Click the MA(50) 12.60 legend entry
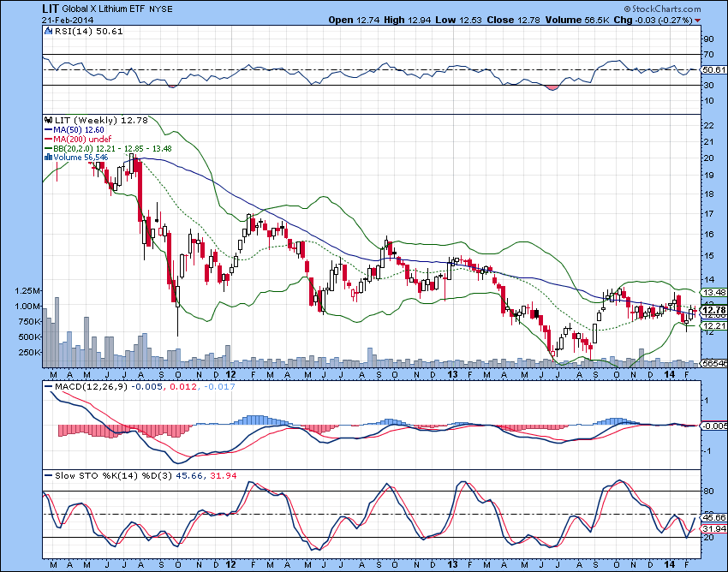The image size is (728, 572). click(79, 130)
